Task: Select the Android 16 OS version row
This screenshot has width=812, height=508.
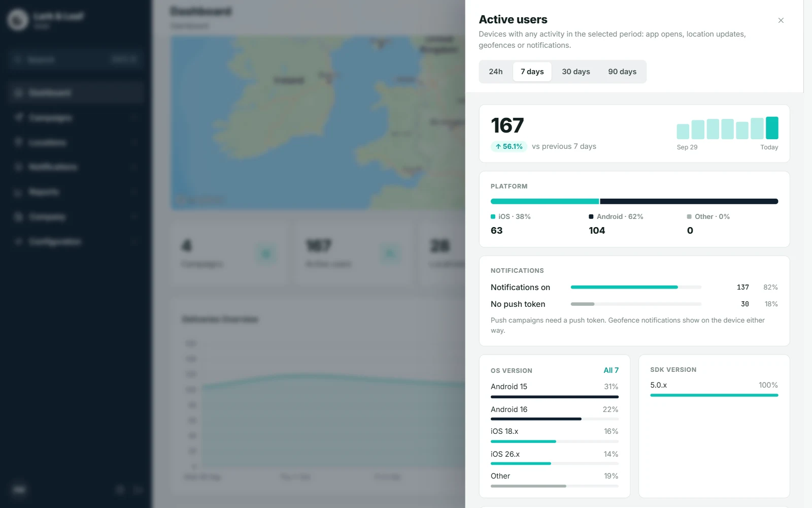Action: coord(554,413)
